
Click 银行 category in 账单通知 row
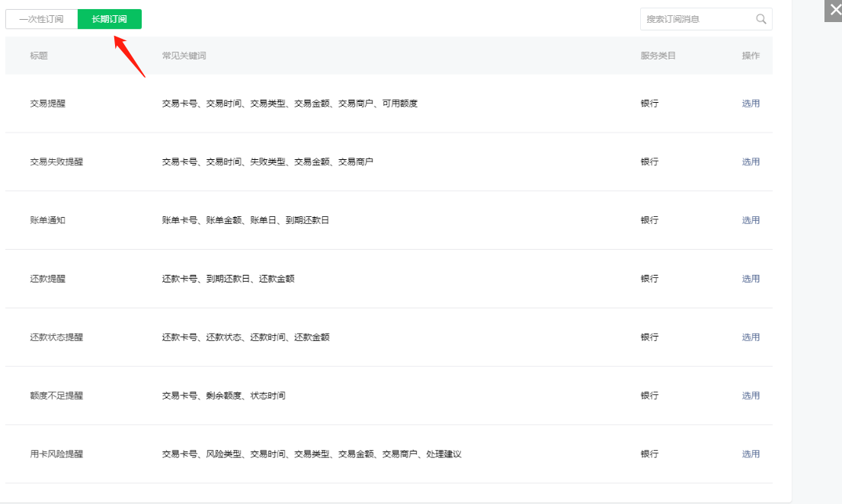point(649,220)
